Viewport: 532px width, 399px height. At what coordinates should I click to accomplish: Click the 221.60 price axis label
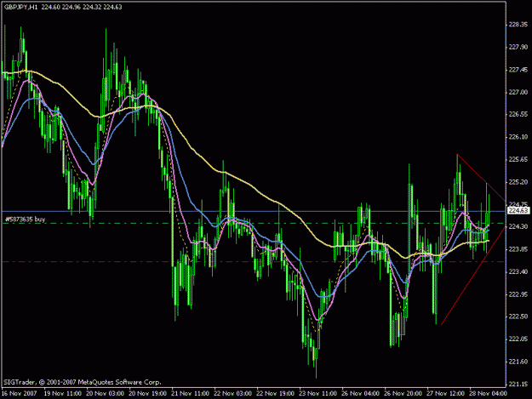[x=518, y=362]
